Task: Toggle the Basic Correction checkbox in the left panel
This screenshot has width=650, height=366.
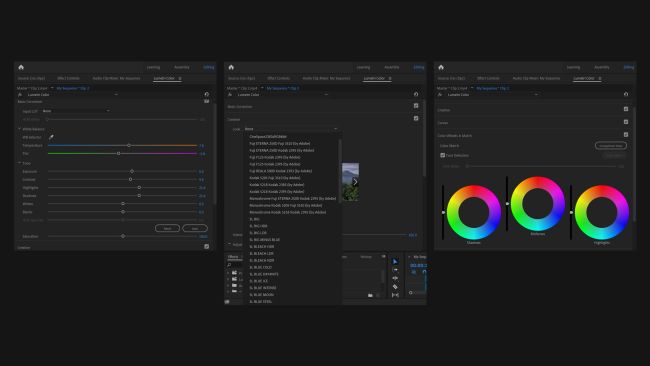Action: (206, 101)
